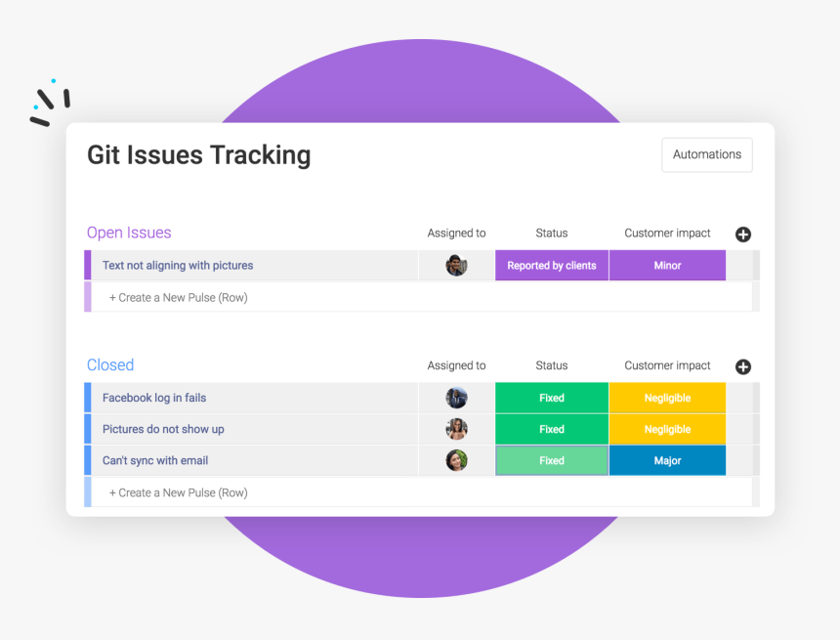This screenshot has height=640, width=840.
Task: Select the item Pictures do not show up
Action: (x=163, y=429)
